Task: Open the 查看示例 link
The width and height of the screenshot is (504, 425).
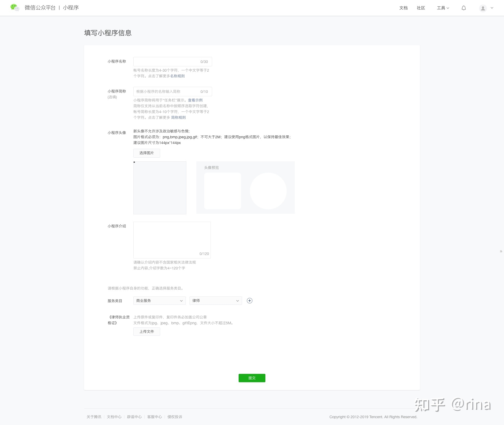Action: coord(195,100)
